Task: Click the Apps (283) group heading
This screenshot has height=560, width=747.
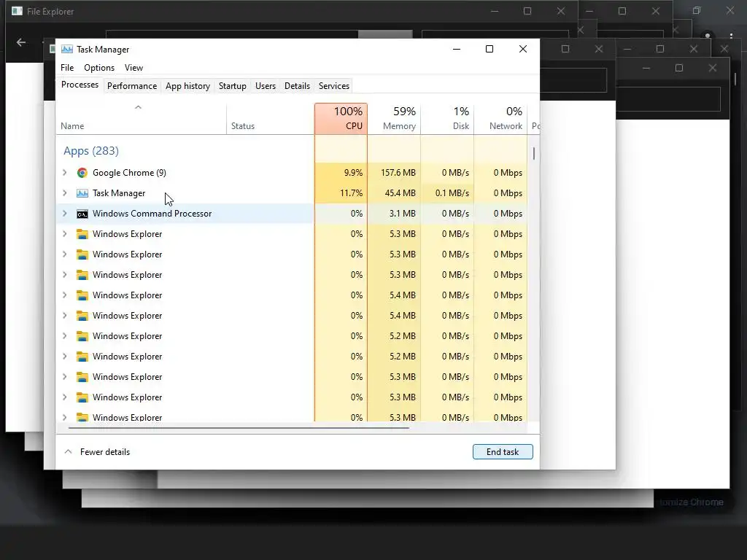Action: click(91, 151)
